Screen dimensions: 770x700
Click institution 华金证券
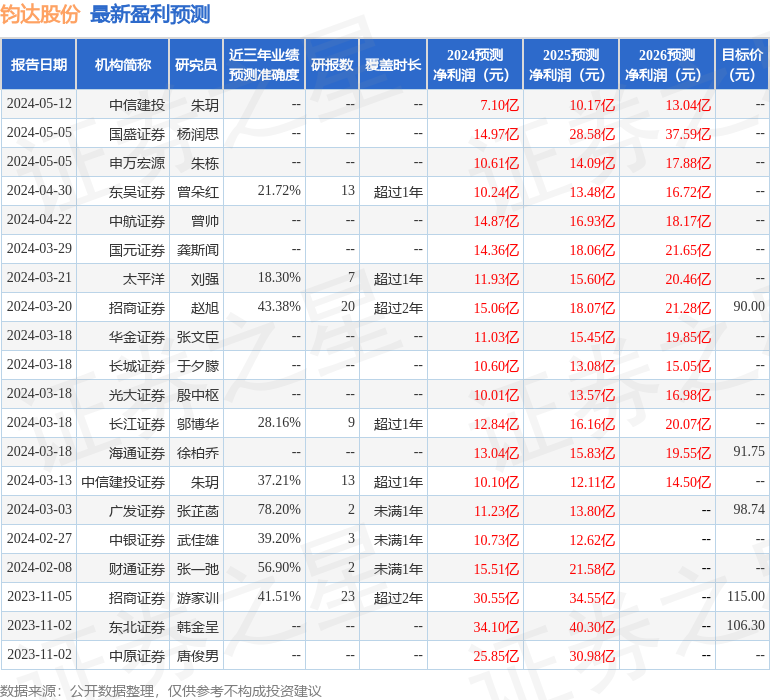(137, 336)
